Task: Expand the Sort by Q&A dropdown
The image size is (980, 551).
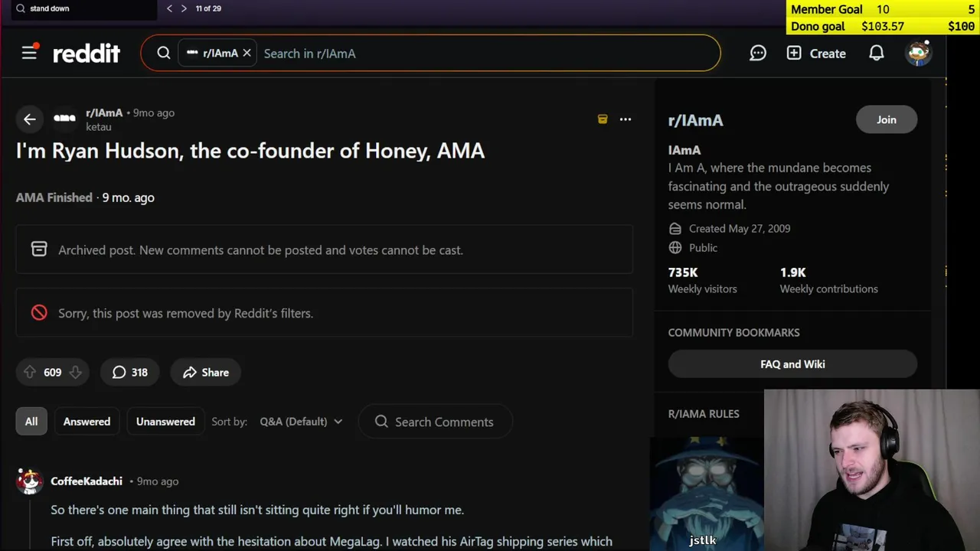Action: 301,422
